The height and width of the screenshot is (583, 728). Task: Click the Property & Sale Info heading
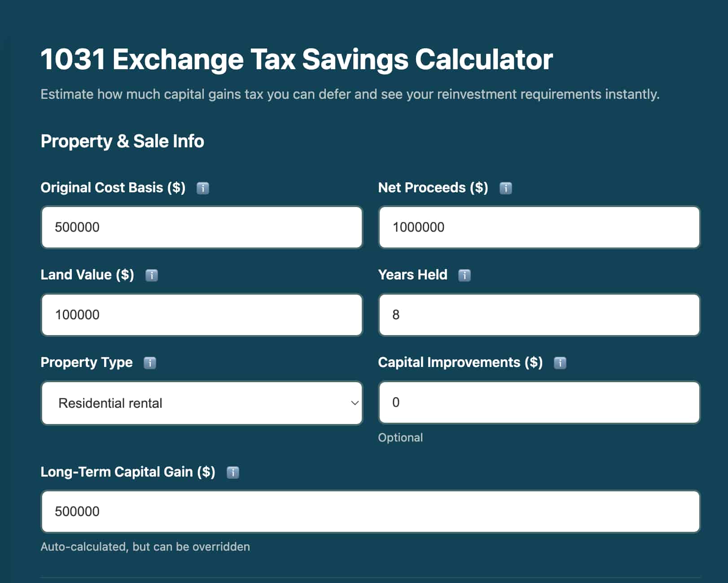pos(122,141)
